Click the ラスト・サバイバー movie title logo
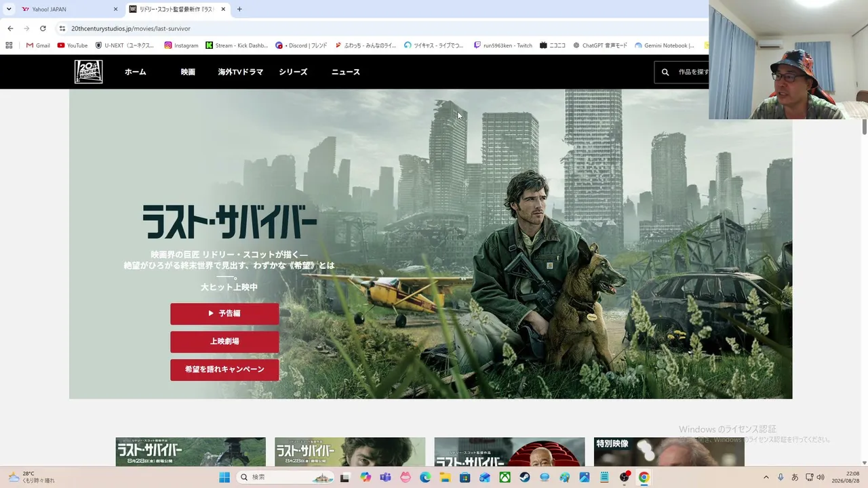This screenshot has width=868, height=488. click(x=229, y=222)
